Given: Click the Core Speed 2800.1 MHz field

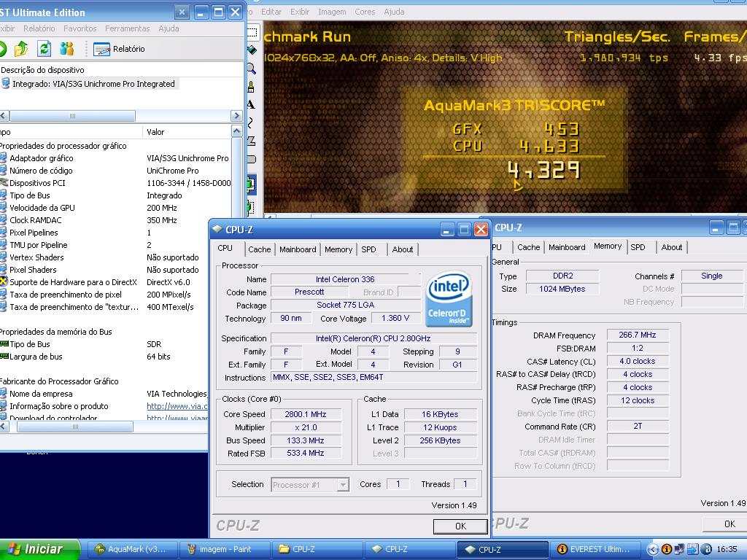Looking at the screenshot, I should pyautogui.click(x=306, y=414).
